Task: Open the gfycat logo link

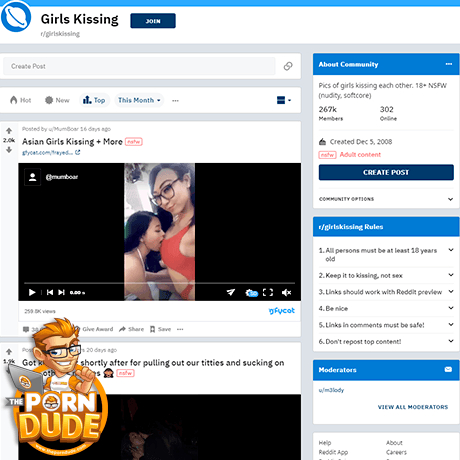Action: coord(282,311)
